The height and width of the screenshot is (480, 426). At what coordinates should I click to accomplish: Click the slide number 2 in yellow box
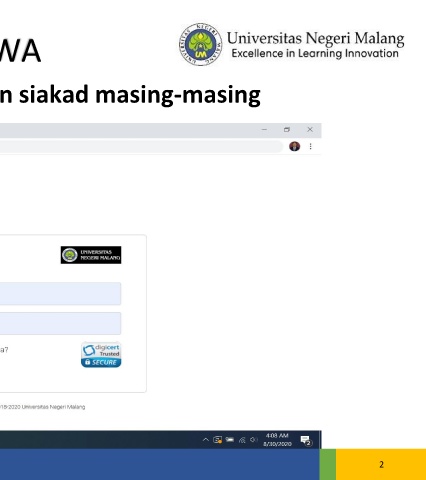pyautogui.click(x=381, y=464)
